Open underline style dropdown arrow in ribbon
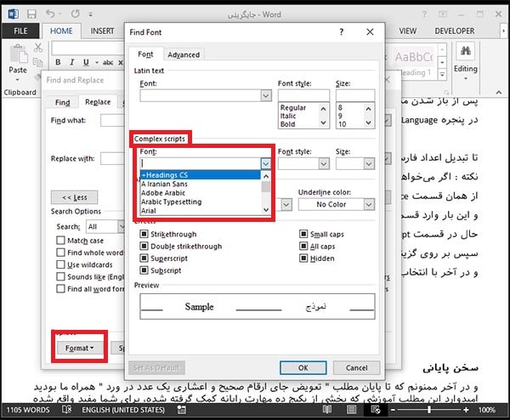Screen dimensions: 510x420 pos(97,62)
